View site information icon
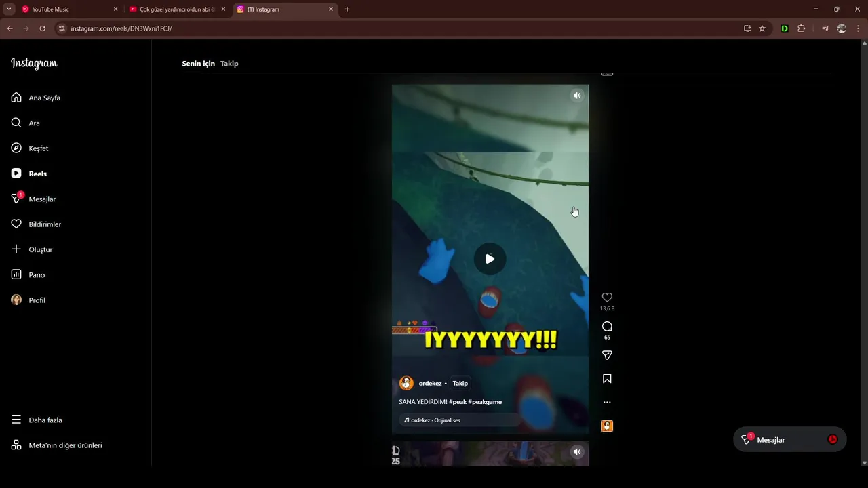 62,28
